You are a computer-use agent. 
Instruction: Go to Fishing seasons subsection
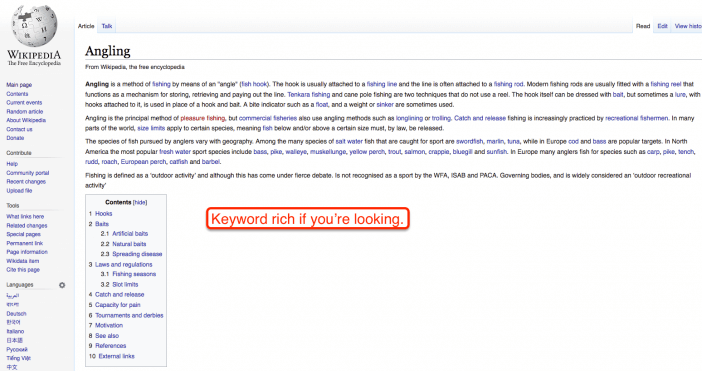click(x=134, y=274)
